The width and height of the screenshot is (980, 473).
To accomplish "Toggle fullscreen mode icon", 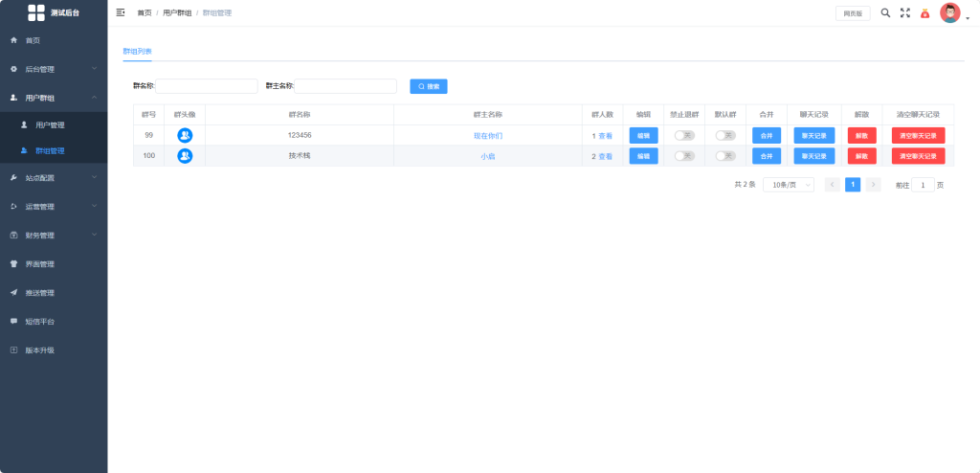I will click(905, 12).
